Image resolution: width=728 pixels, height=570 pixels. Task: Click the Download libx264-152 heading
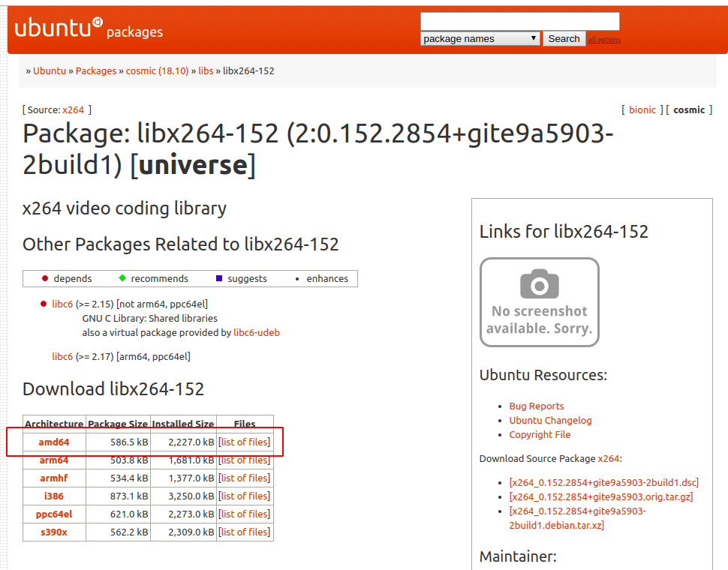coord(113,388)
